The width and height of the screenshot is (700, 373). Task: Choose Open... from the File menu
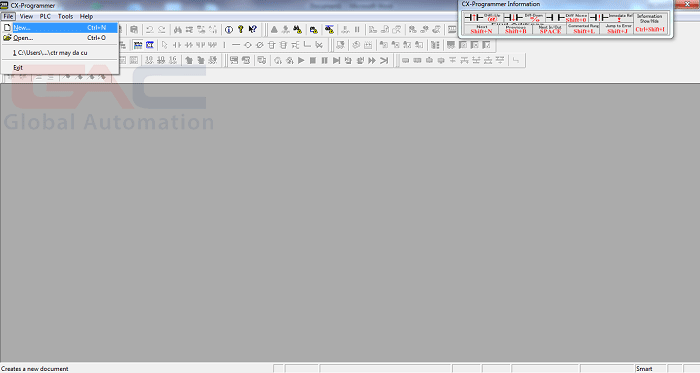point(60,38)
